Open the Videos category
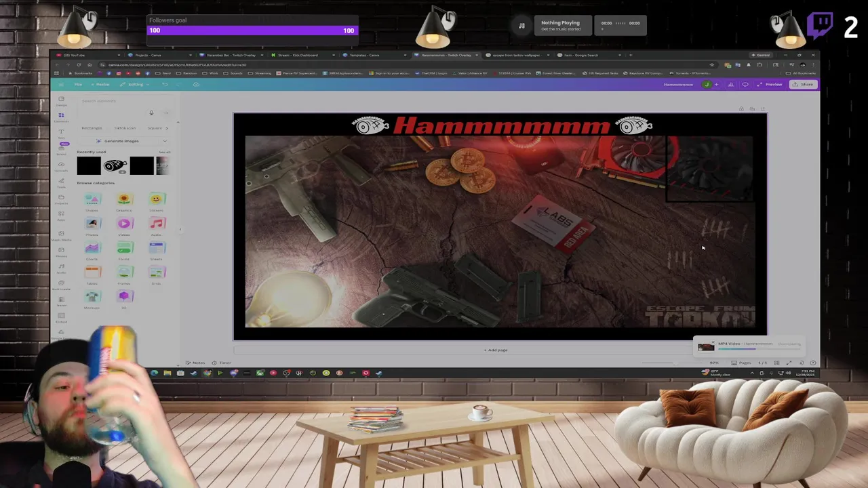This screenshot has height=488, width=868. [124, 225]
